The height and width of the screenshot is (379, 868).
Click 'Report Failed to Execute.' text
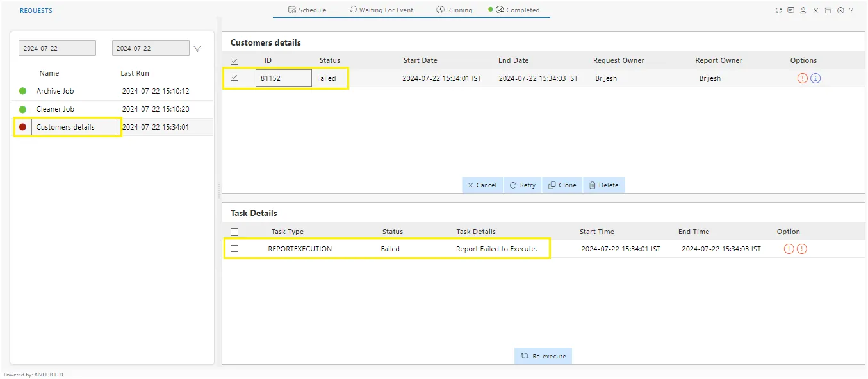click(496, 249)
